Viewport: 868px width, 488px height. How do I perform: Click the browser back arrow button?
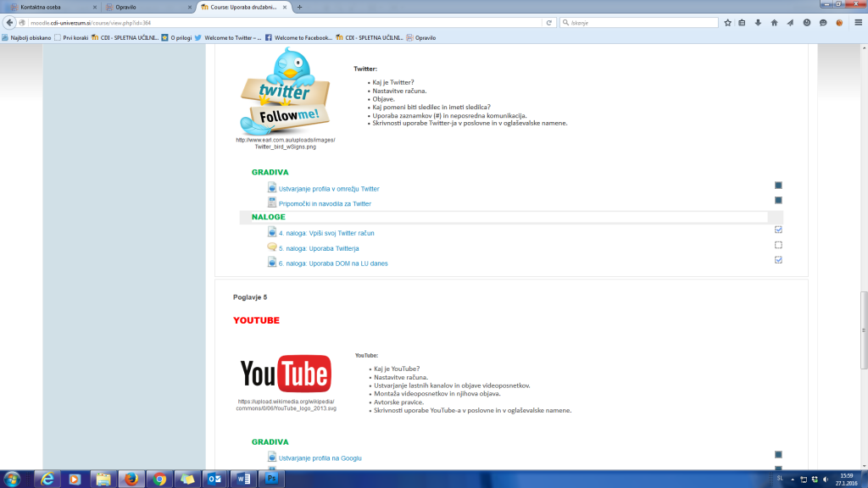tap(10, 23)
